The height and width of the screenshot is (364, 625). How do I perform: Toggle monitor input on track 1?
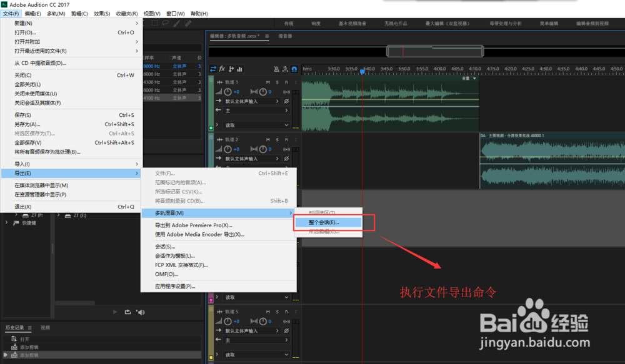(286, 92)
